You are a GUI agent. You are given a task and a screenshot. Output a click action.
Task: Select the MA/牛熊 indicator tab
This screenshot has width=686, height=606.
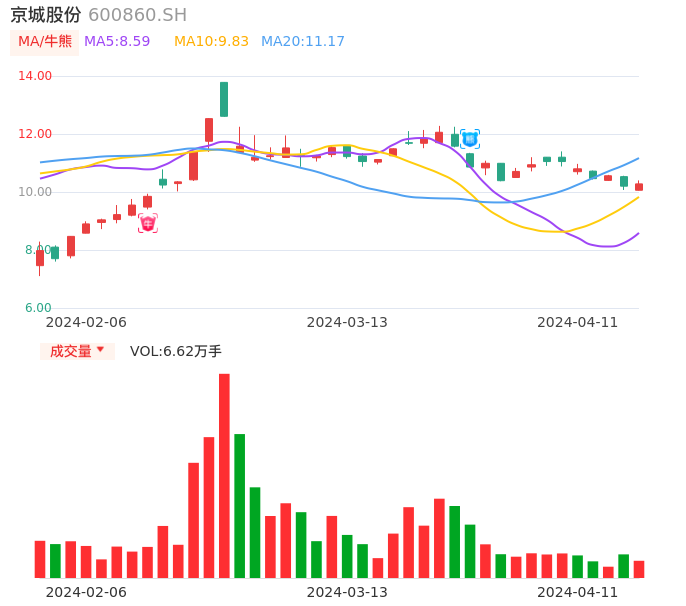(x=45, y=42)
